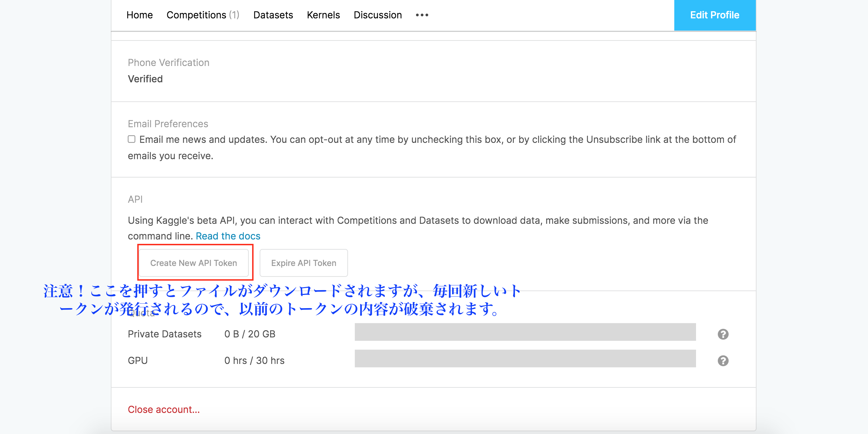This screenshot has height=434, width=868.
Task: Click the Private Datasets usage bar
Action: coord(525,332)
